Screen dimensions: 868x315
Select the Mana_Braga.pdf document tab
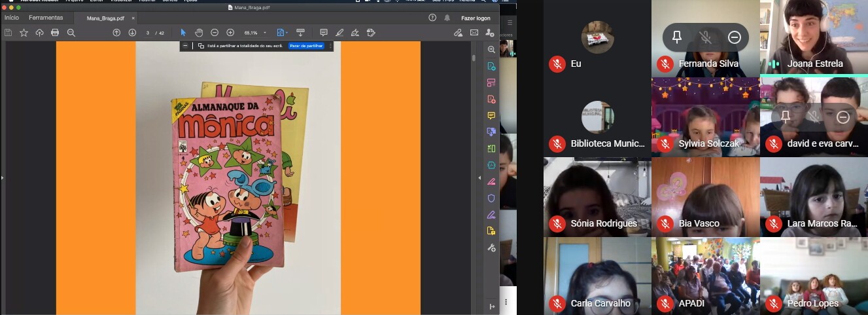105,18
